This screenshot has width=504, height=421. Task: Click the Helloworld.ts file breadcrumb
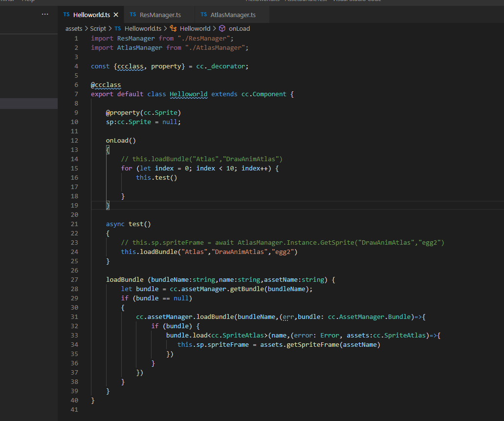click(x=143, y=29)
